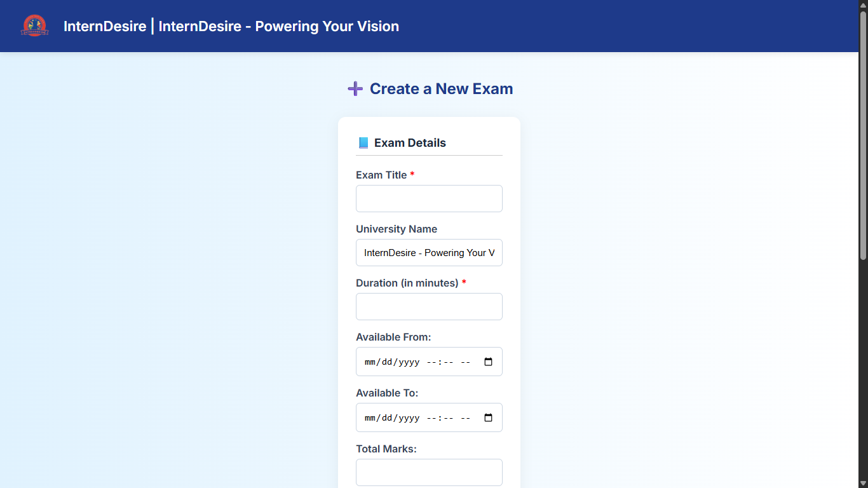The image size is (868, 488).
Task: Click the blue book icon next to Exam Details
Action: click(363, 143)
